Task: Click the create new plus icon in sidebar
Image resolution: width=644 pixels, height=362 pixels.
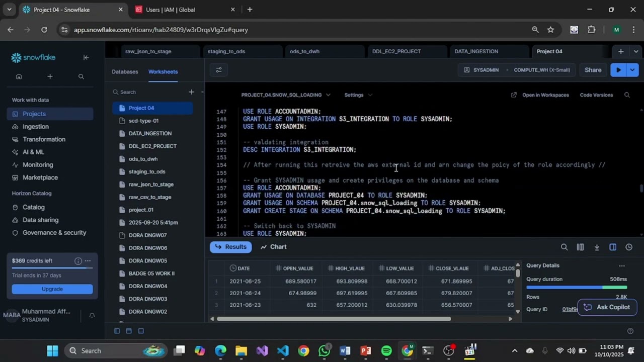Action: click(x=50, y=76)
